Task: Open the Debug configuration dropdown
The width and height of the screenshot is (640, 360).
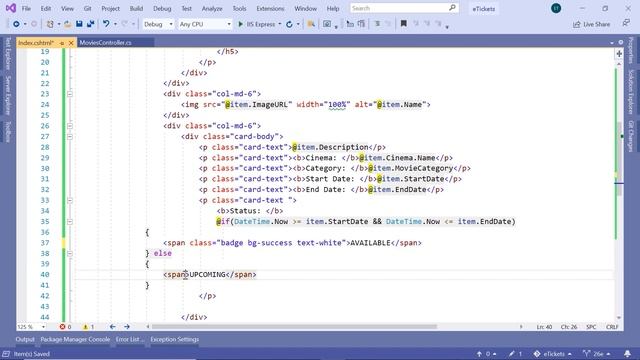Action: pyautogui.click(x=158, y=24)
